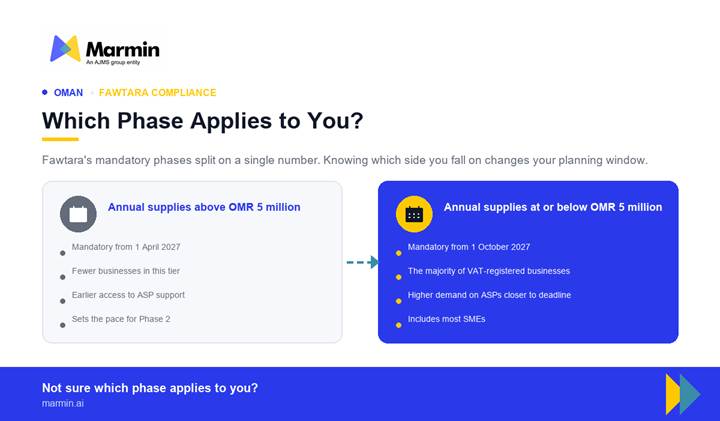
Task: Click the double-arrow icon in footer banner
Action: point(683,394)
